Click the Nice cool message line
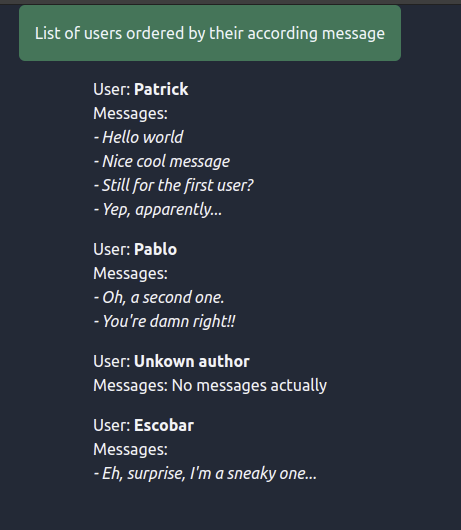This screenshot has height=530, width=461. click(162, 161)
